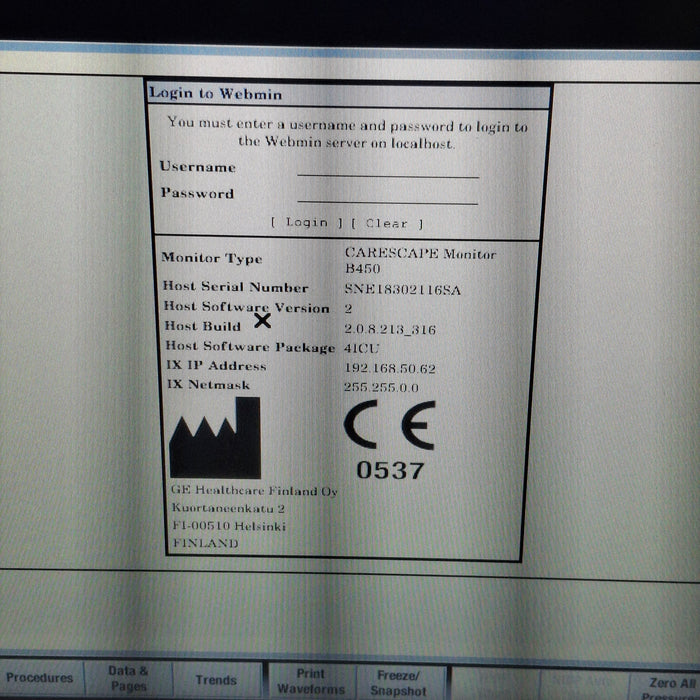Click the Monitor Type label
The image size is (700, 700).
click(x=212, y=258)
